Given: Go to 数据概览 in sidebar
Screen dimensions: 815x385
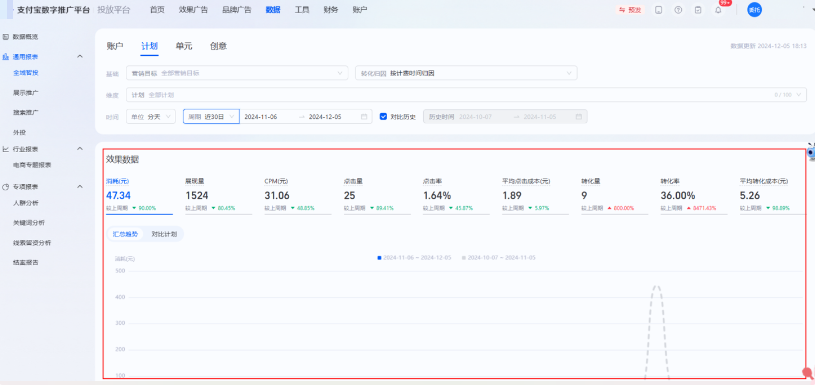Looking at the screenshot, I should coord(25,37).
